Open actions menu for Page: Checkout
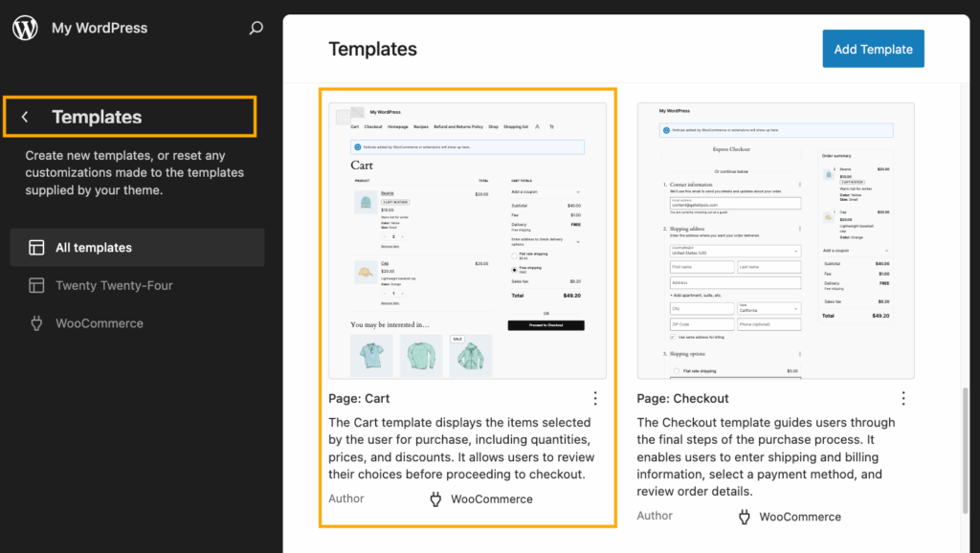The image size is (980, 553). 903,398
